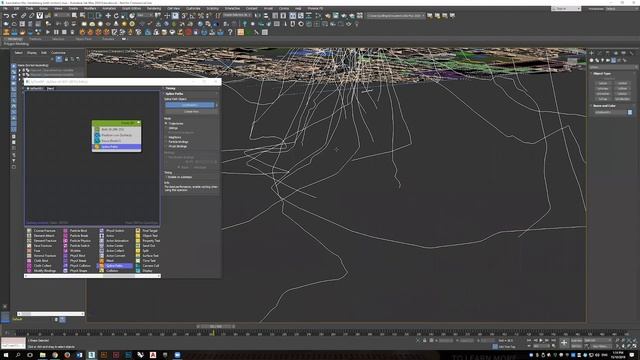640x360 pixels.
Task: Open the Graph Editors menu
Action: click(x=131, y=9)
